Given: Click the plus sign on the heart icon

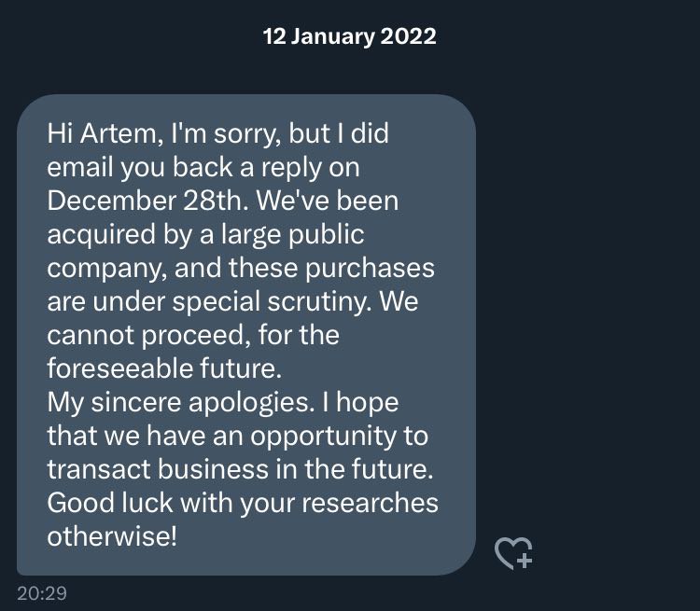Looking at the screenshot, I should (525, 561).
